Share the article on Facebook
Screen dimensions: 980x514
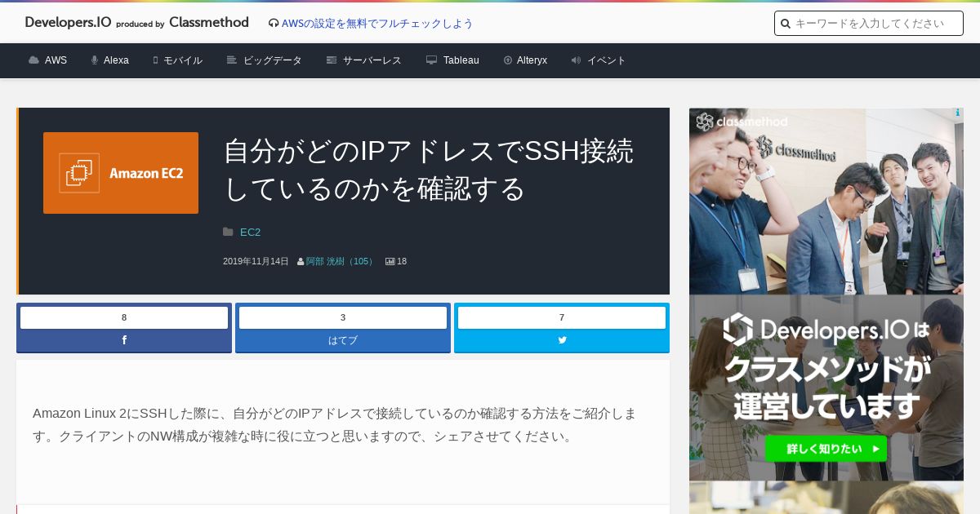124,340
